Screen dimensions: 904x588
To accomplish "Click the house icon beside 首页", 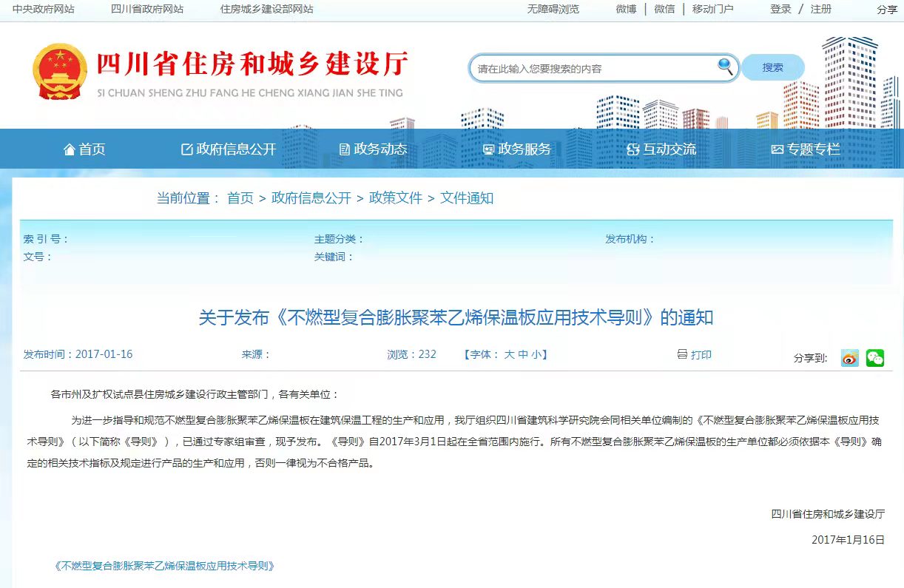I will (x=70, y=149).
